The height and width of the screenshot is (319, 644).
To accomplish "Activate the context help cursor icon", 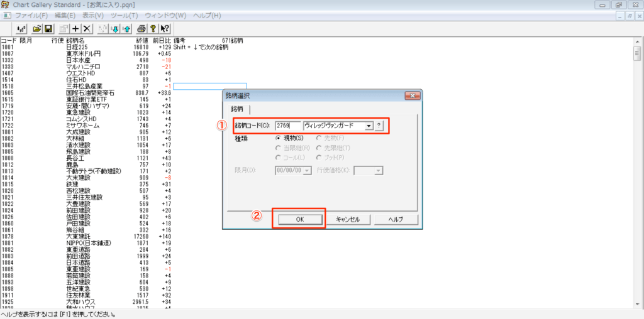I will click(x=165, y=29).
